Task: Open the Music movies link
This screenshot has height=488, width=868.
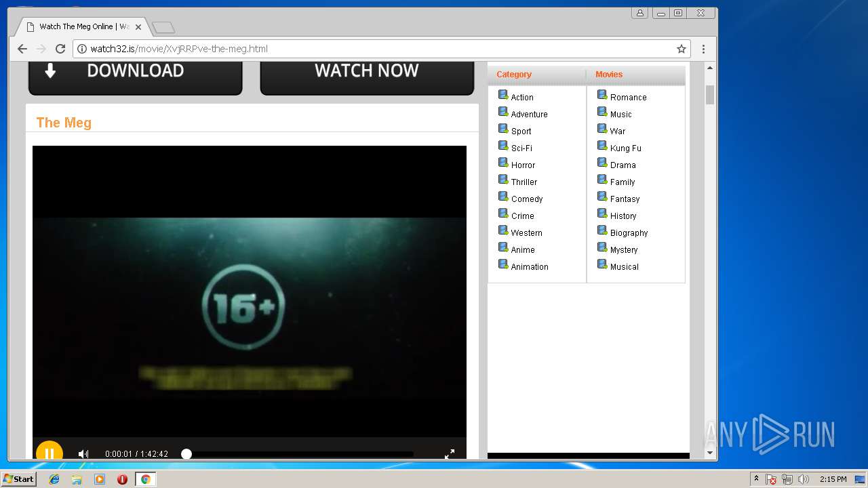Action: pyautogui.click(x=620, y=114)
